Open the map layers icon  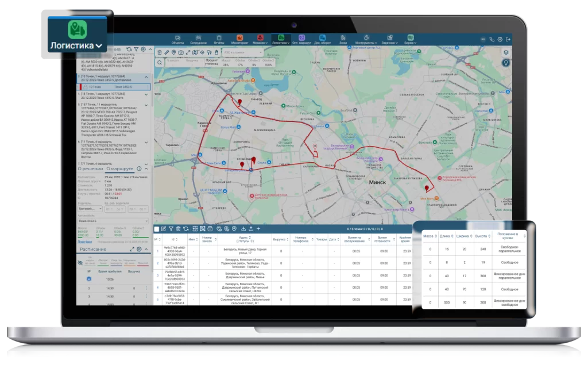505,52
